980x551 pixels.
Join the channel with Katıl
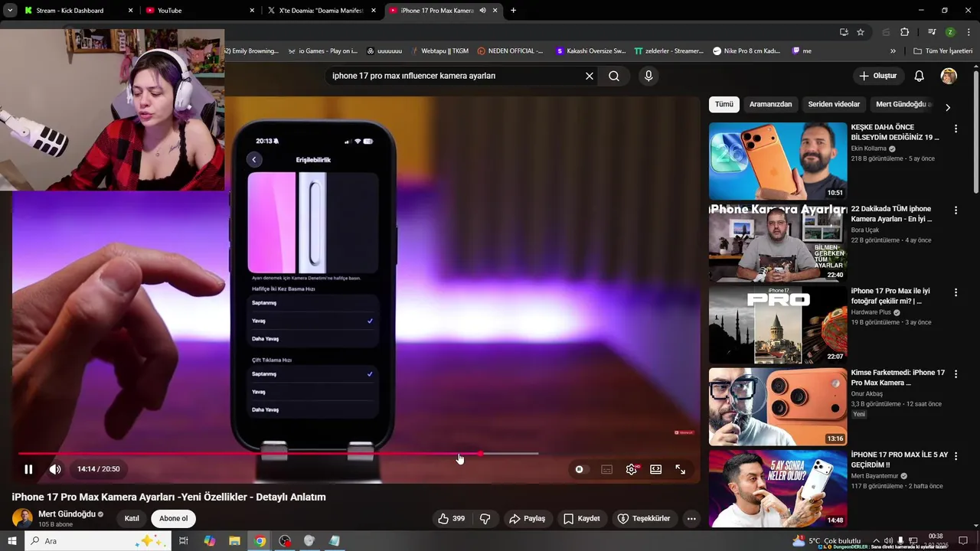coord(132,519)
